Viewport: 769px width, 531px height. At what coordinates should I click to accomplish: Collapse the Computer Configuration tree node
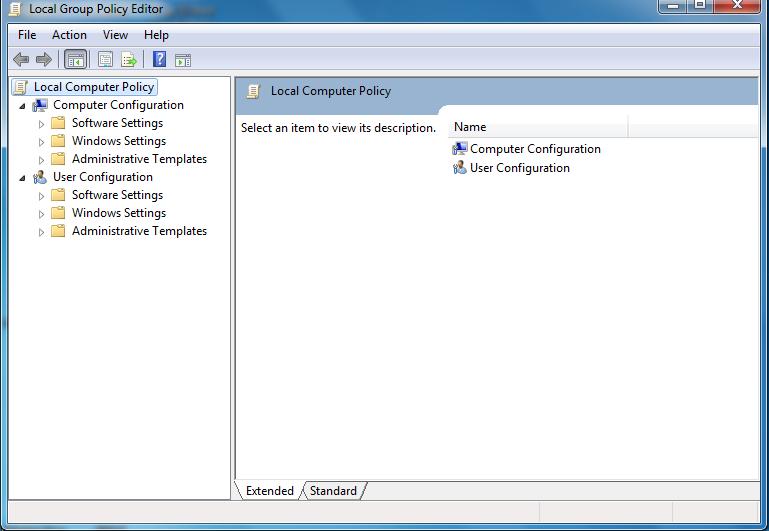pyautogui.click(x=22, y=106)
